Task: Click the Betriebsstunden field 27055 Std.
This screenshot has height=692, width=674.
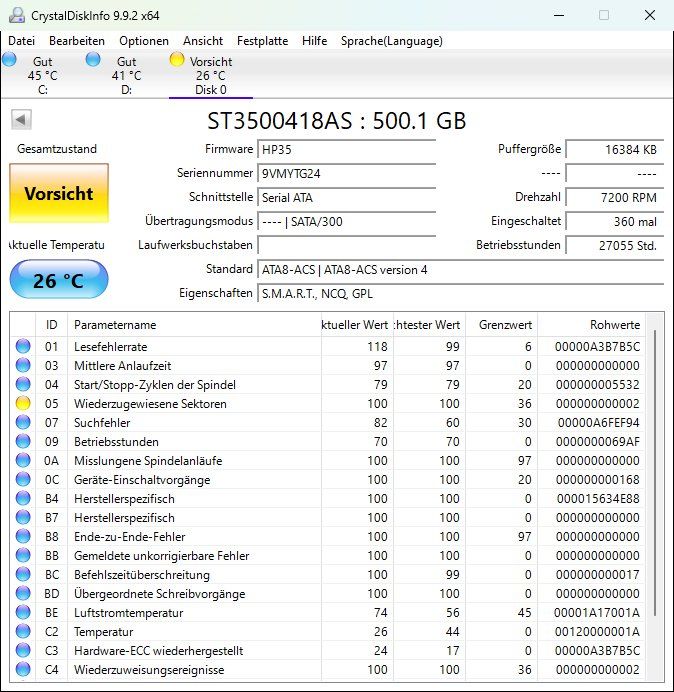Action: (x=615, y=245)
